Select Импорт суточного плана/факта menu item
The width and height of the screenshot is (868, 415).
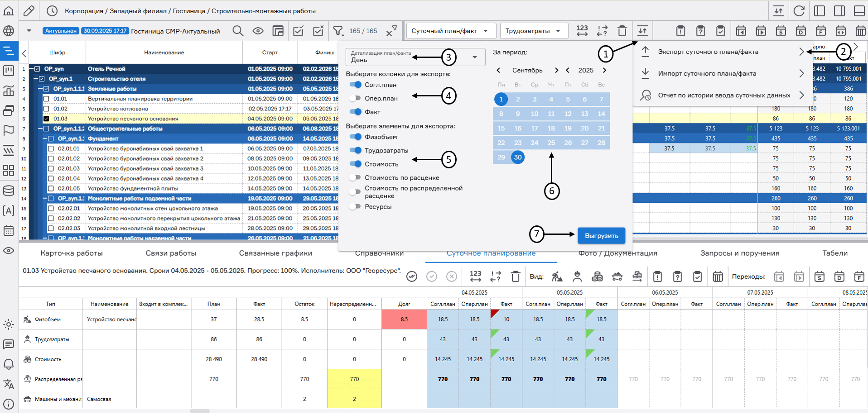pos(707,73)
